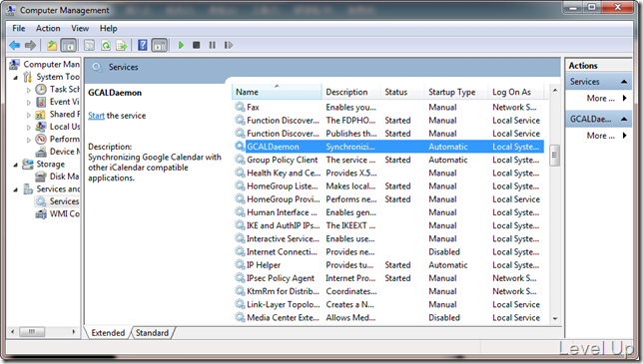Expand Local Users and Groups arrow

point(28,128)
